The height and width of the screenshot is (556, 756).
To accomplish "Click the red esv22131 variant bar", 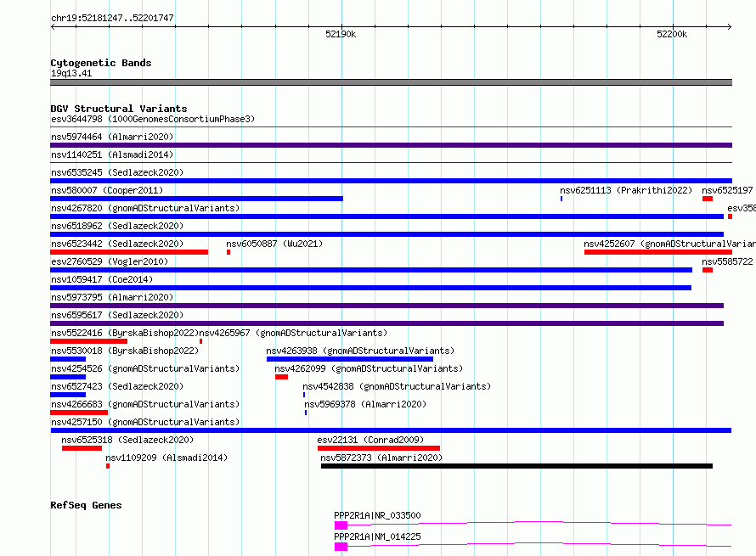I will coord(379,448).
